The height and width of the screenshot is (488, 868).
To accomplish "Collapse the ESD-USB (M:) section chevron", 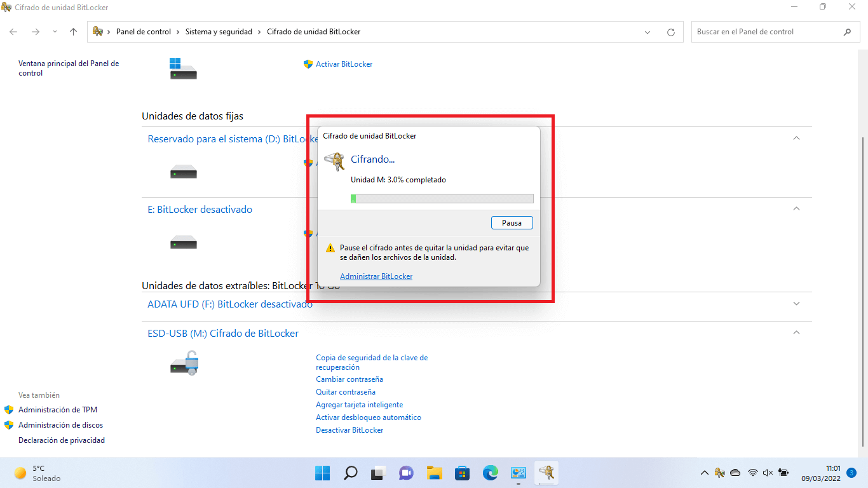I will point(796,332).
